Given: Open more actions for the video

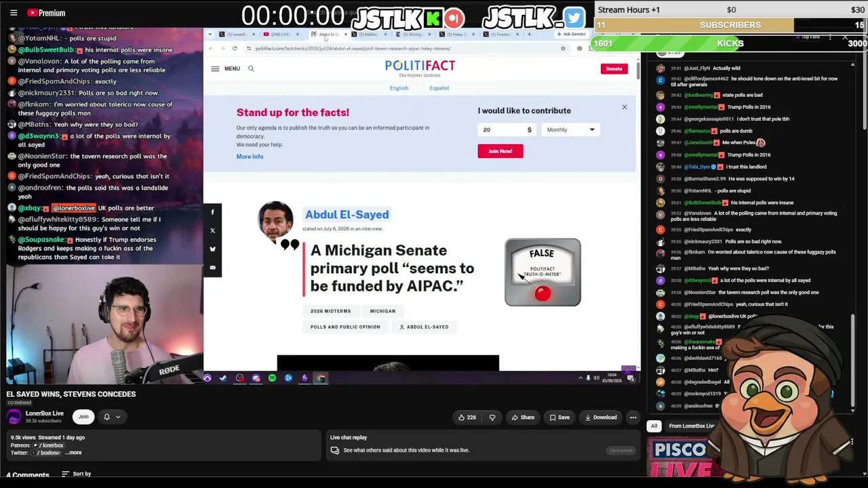Looking at the screenshot, I should (x=633, y=418).
